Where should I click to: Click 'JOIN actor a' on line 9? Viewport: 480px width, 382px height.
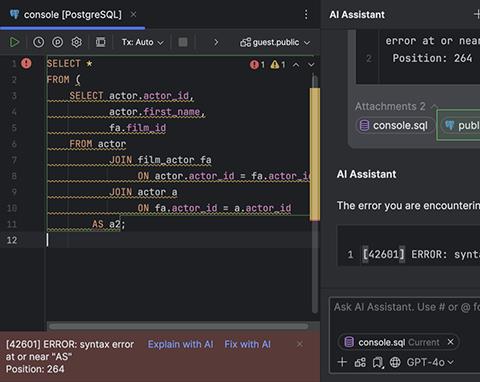143,192
